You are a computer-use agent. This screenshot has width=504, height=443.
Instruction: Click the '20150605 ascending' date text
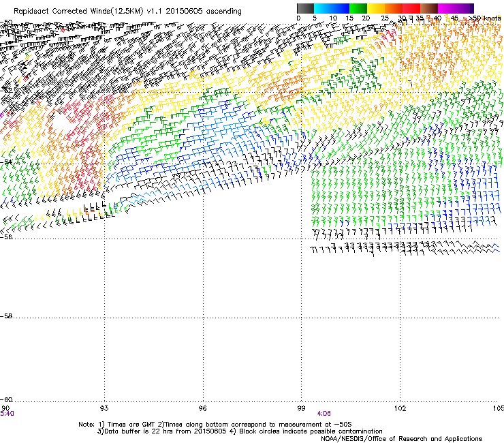coord(204,11)
